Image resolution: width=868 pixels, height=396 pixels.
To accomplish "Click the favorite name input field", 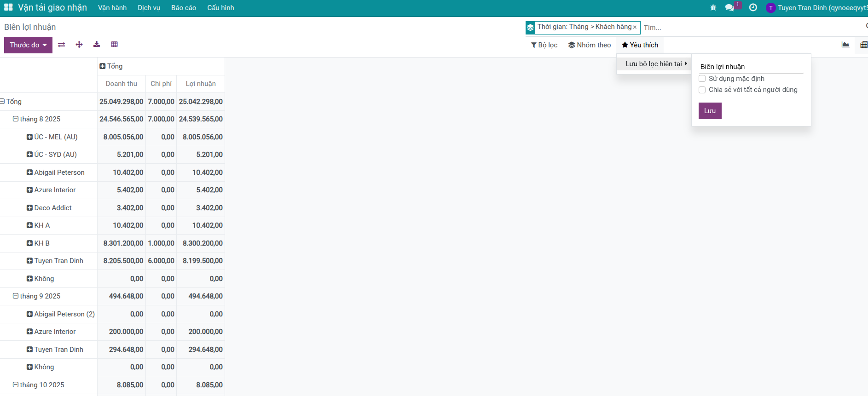I will tap(751, 67).
